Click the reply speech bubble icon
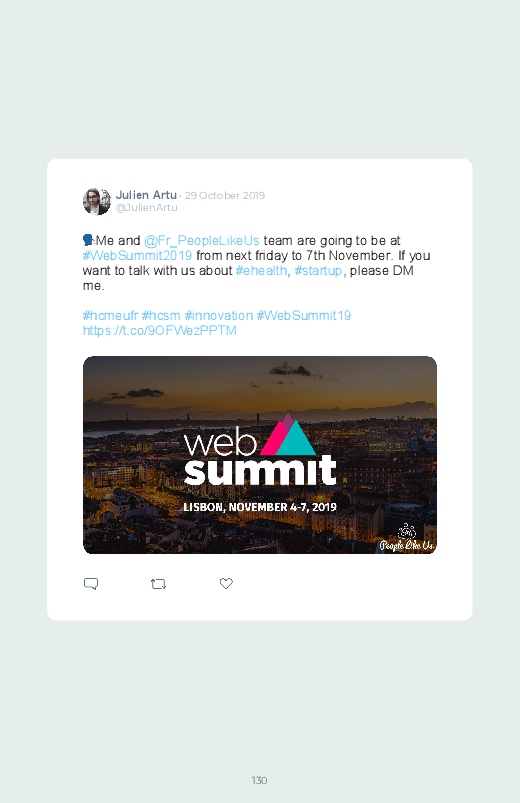Viewport: 520px width, 803px height. [x=91, y=584]
